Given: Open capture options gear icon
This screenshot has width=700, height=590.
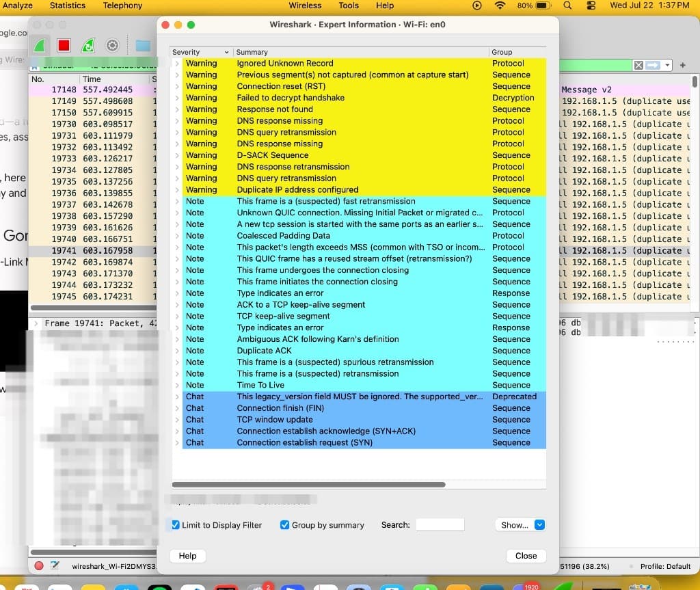Looking at the screenshot, I should (x=112, y=45).
